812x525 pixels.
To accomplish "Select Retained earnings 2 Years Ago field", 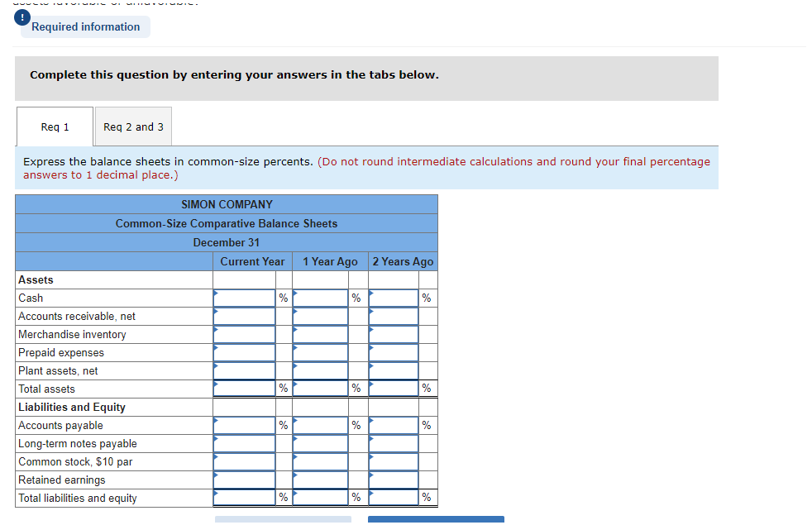I will 394,480.
